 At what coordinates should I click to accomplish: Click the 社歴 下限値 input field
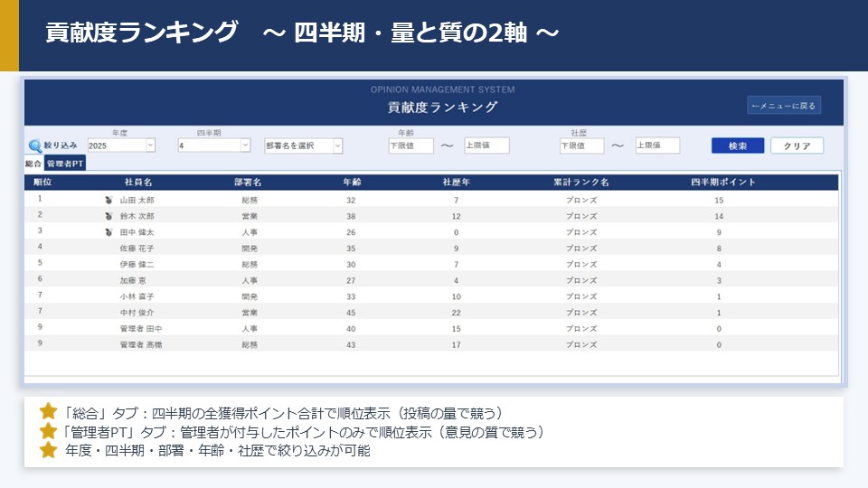581,145
